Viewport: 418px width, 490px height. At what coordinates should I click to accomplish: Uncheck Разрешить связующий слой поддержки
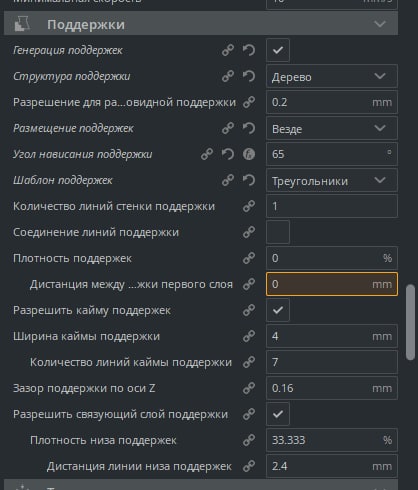(x=278, y=414)
